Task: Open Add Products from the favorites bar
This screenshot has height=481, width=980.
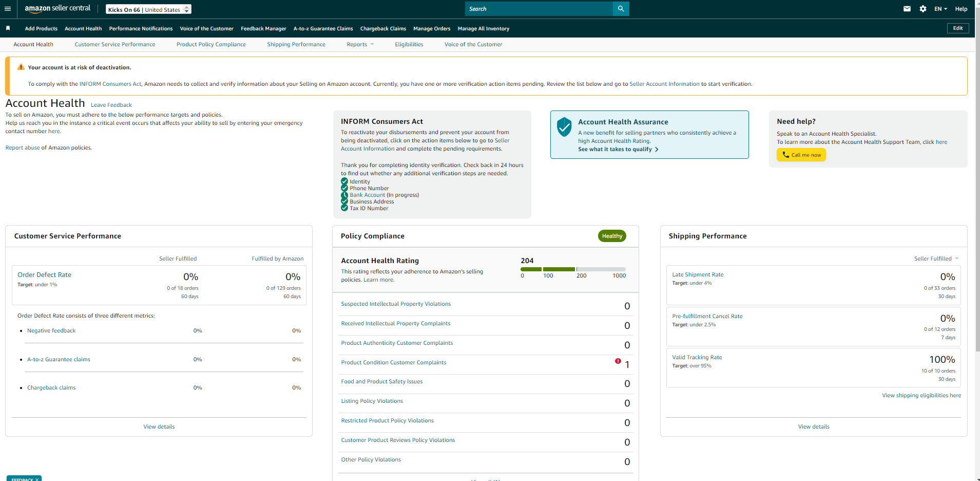Action: click(x=41, y=29)
